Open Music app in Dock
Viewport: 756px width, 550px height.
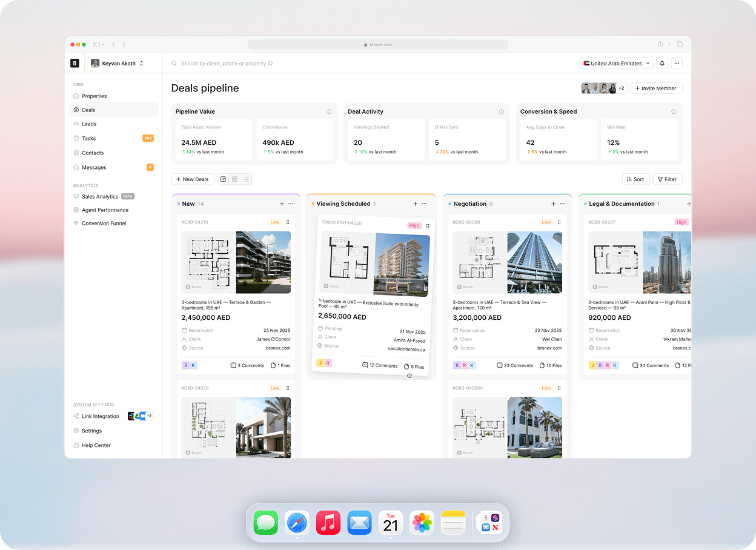click(x=328, y=522)
